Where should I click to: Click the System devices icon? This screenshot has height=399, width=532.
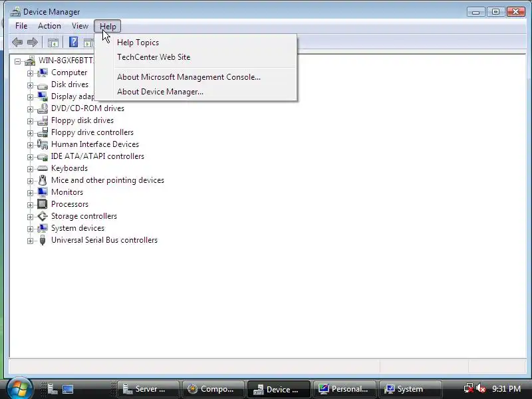[x=43, y=228]
